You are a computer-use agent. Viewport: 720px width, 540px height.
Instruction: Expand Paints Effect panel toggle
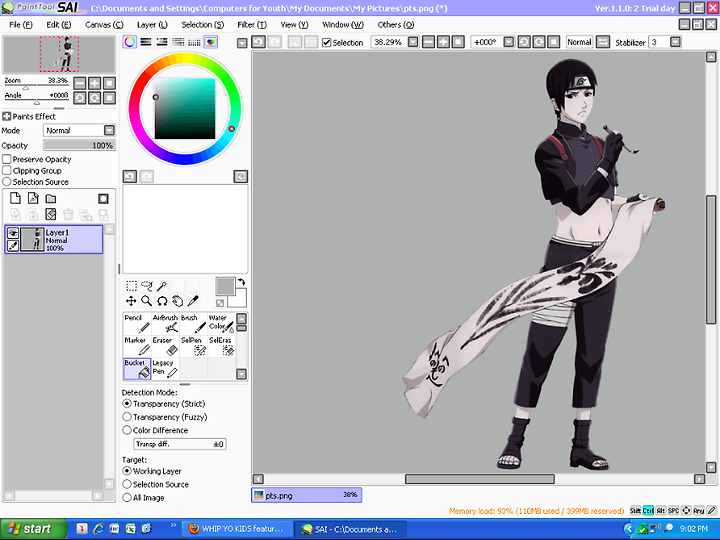(x=6, y=116)
